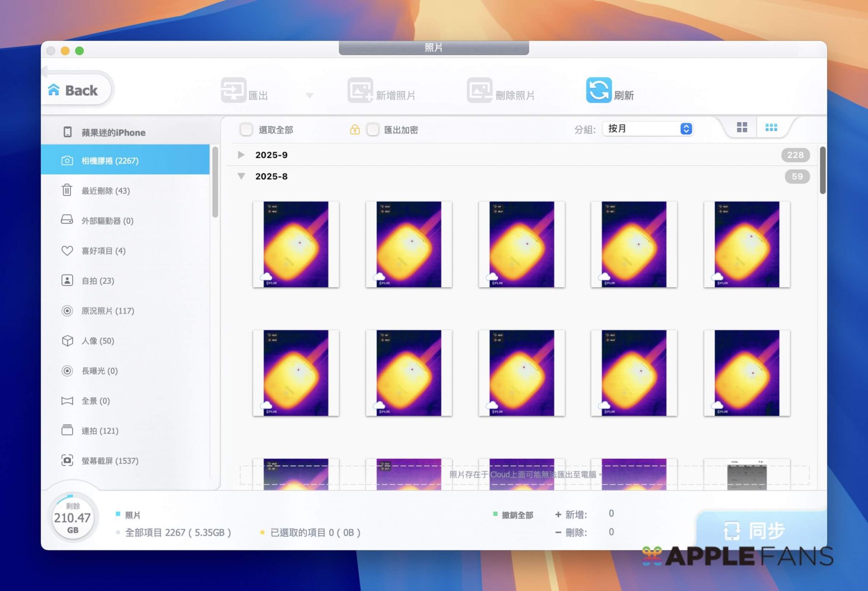The height and width of the screenshot is (591, 868).
Task: Enable the export encryption (匯出加密) checkbox
Action: coord(373,130)
